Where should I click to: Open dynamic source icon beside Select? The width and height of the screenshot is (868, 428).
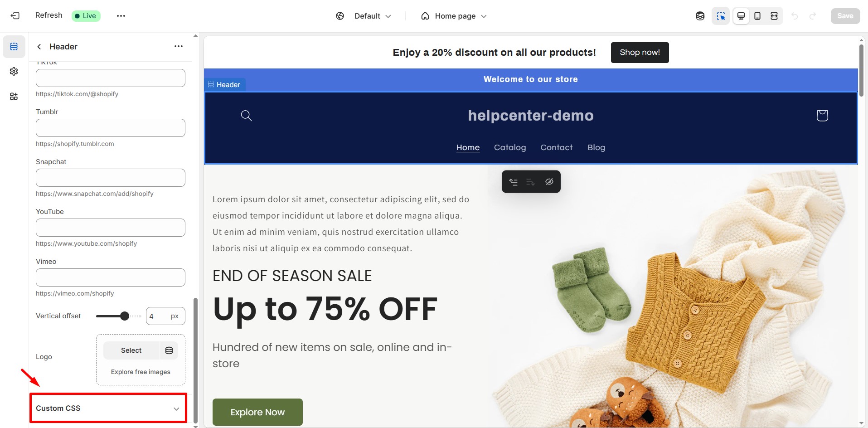click(169, 350)
